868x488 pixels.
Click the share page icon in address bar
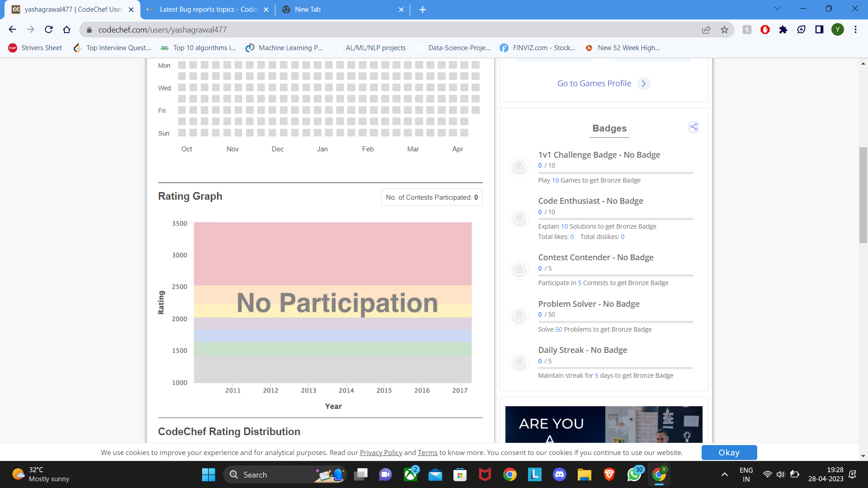click(x=706, y=30)
